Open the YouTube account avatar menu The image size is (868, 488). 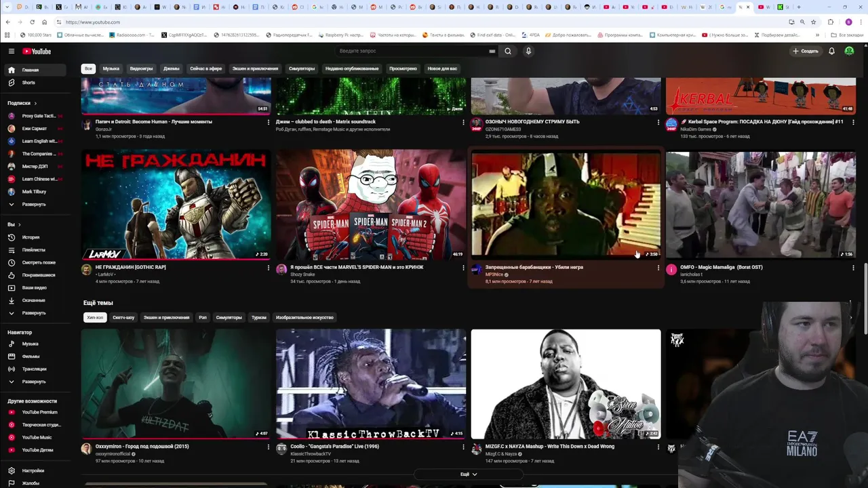849,51
